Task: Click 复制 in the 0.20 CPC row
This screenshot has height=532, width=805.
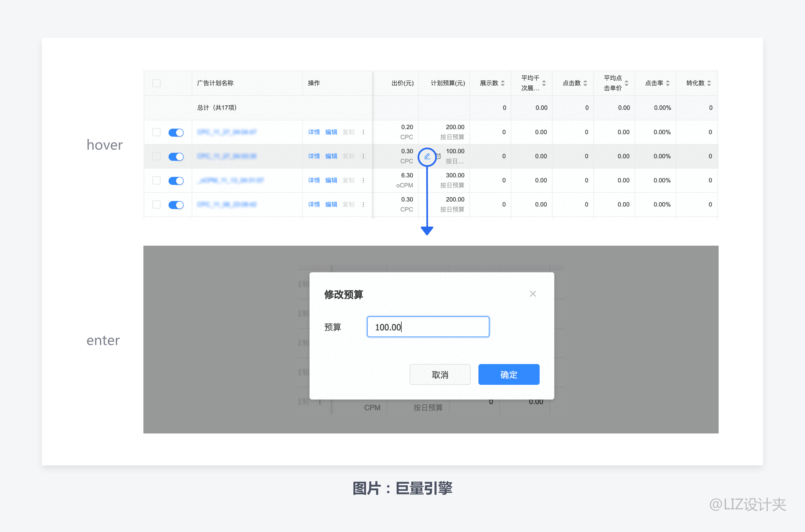Action: tap(348, 132)
